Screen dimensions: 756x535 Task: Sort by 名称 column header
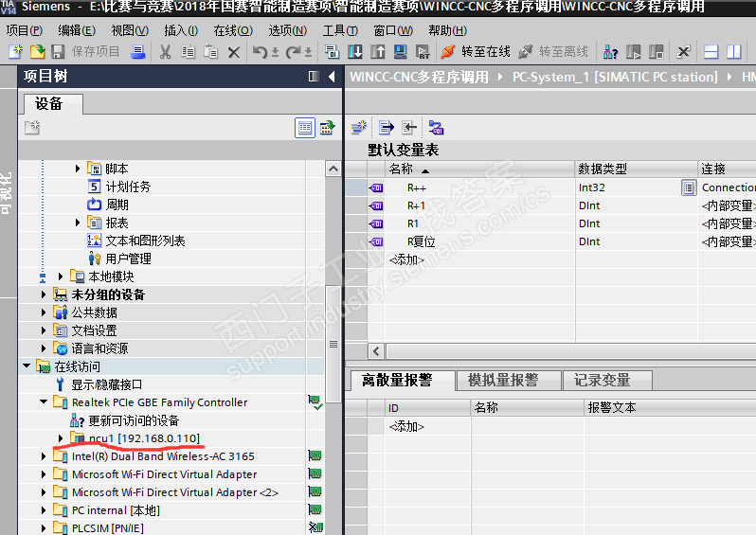coord(479,169)
